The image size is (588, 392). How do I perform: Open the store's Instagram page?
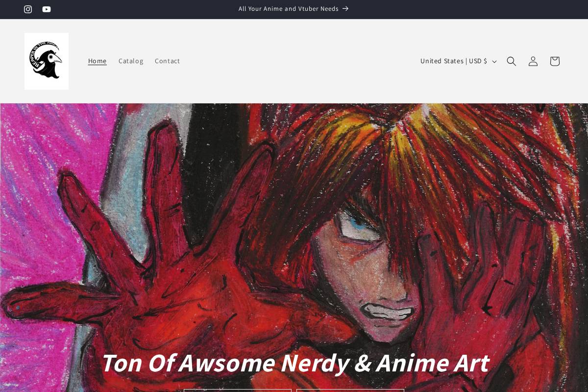point(28,9)
